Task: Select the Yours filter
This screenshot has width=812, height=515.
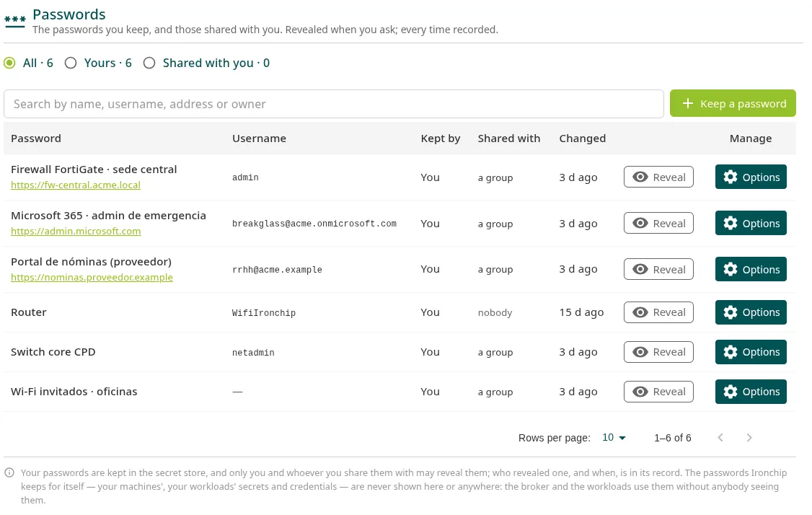Action: 71,63
